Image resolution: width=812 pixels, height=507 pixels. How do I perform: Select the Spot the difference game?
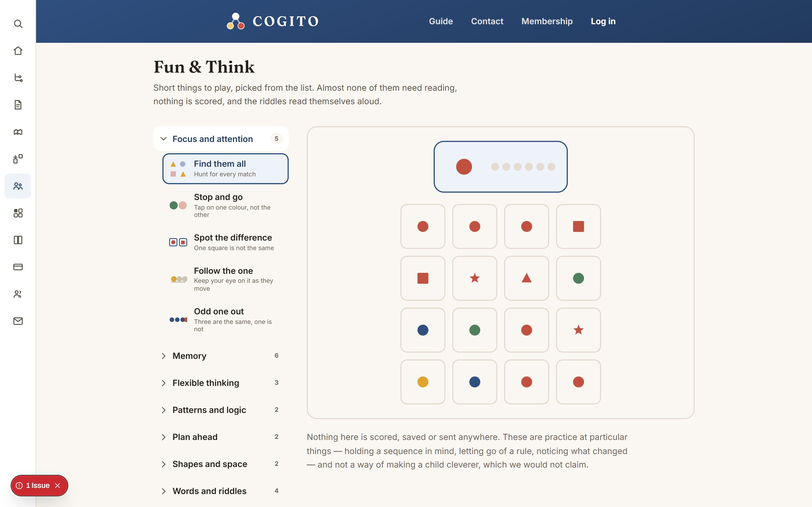[x=226, y=242]
